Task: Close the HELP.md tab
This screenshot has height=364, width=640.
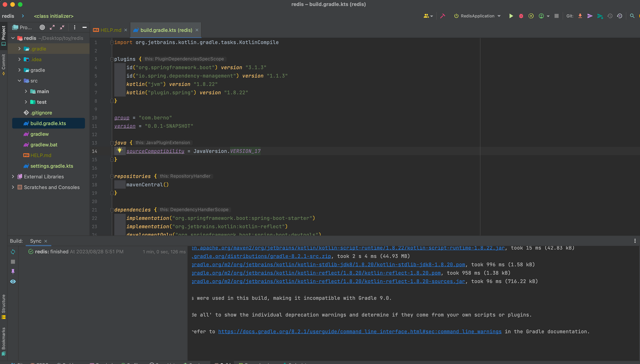Action: click(x=125, y=30)
